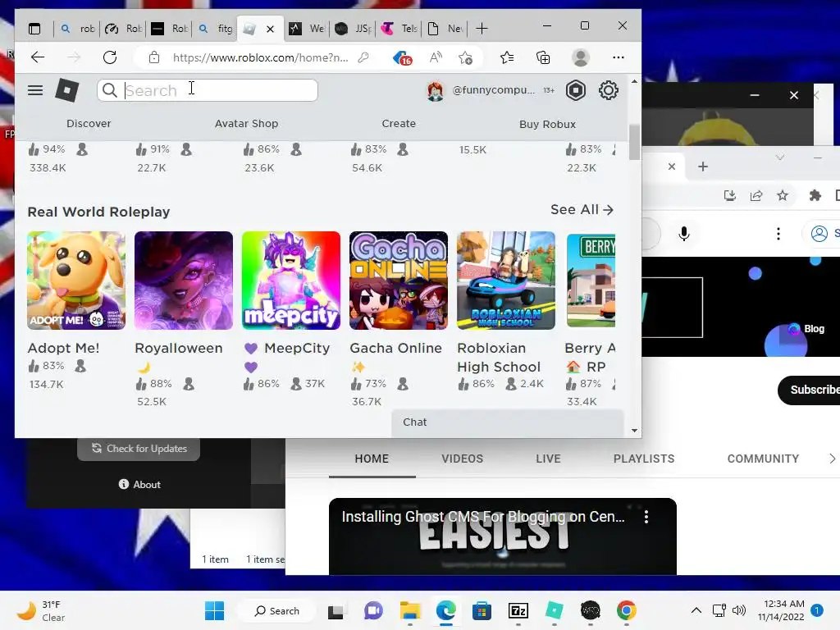Image resolution: width=840 pixels, height=630 pixels.
Task: Click the Edge back arrow
Action: 38,57
